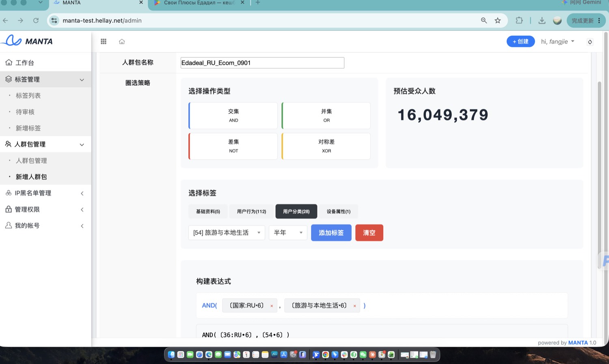Expand the IP黑名单管理 sidebar section
The width and height of the screenshot is (609, 364).
click(x=45, y=193)
